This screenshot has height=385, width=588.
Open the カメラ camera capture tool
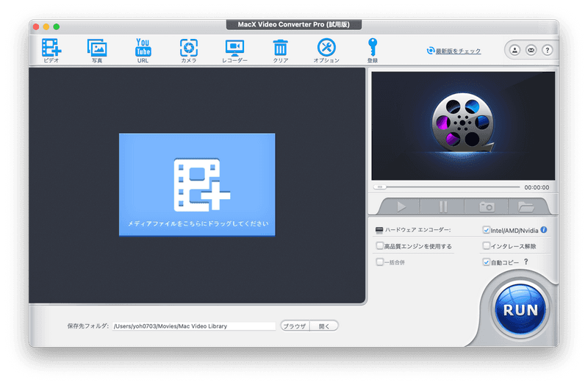[189, 48]
